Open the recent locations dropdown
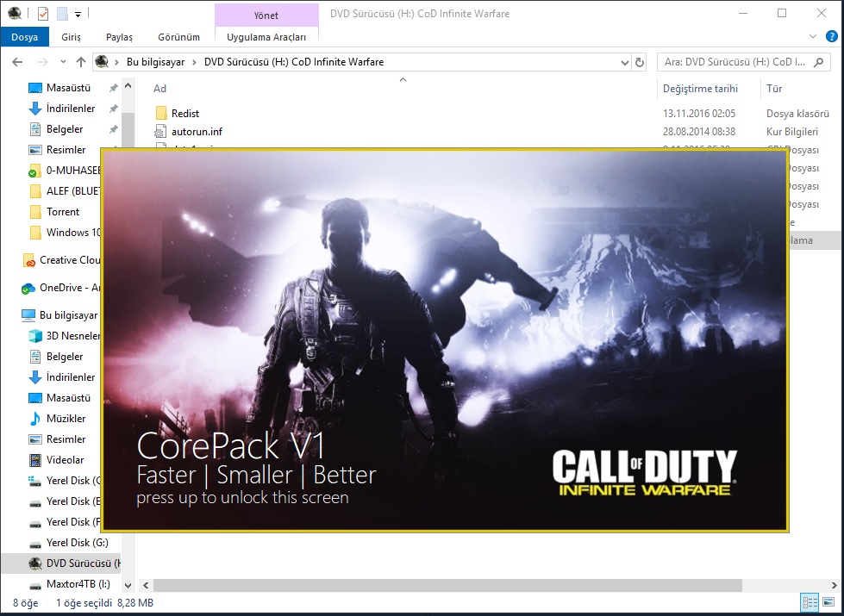This screenshot has height=616, width=844. pyautogui.click(x=63, y=62)
